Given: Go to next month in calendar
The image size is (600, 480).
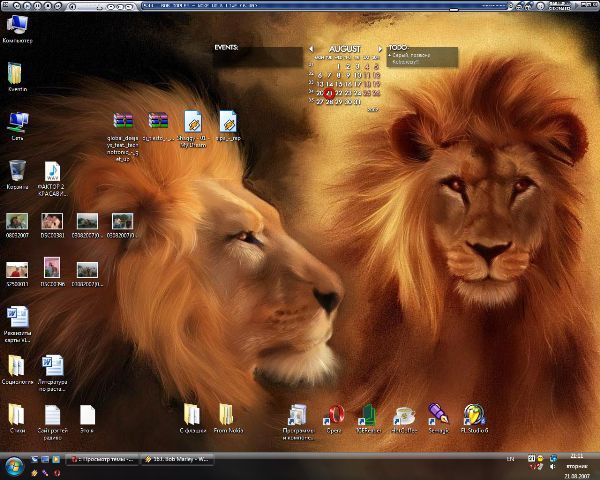Looking at the screenshot, I should [x=380, y=49].
